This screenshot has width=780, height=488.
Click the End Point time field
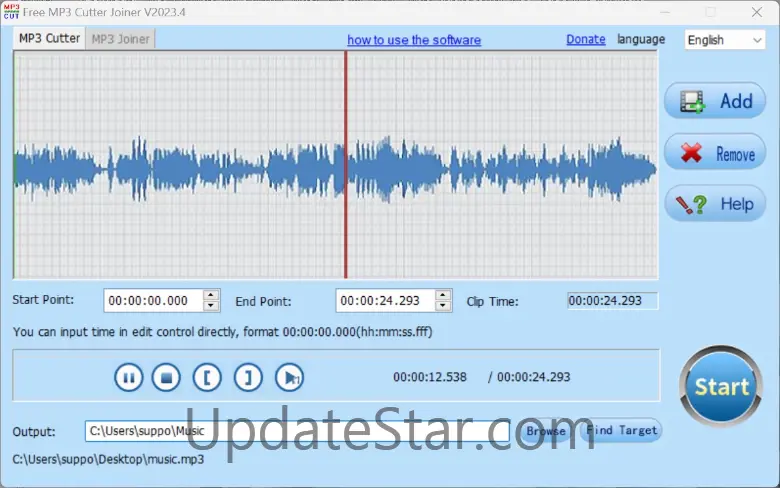click(386, 300)
